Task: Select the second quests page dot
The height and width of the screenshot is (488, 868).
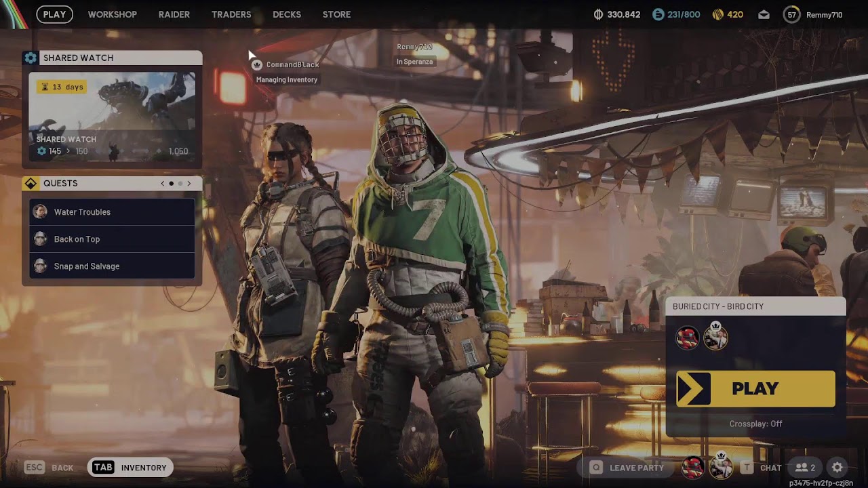Action: tap(180, 184)
